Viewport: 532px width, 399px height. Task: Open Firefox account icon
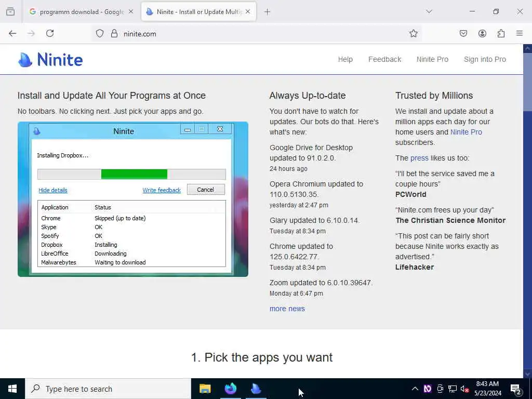point(482,33)
